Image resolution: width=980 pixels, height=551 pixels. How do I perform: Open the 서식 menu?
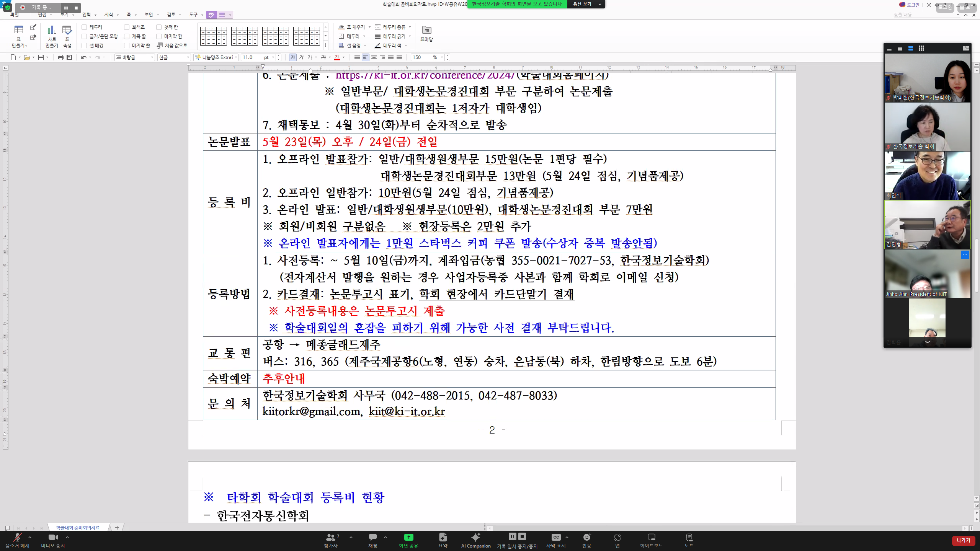(109, 15)
